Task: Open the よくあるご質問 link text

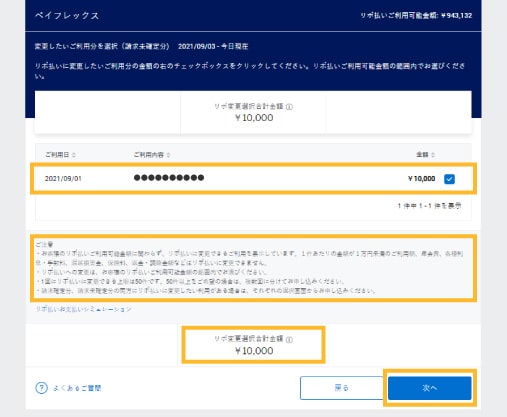Action: click(x=77, y=388)
